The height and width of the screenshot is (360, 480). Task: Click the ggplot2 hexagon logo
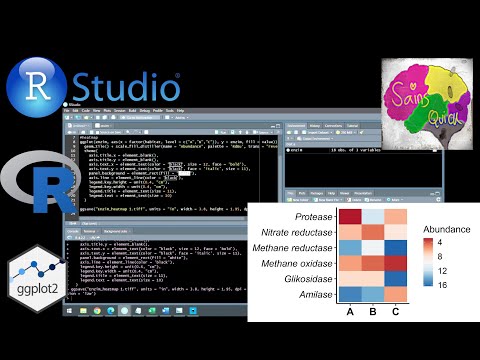click(x=37, y=278)
